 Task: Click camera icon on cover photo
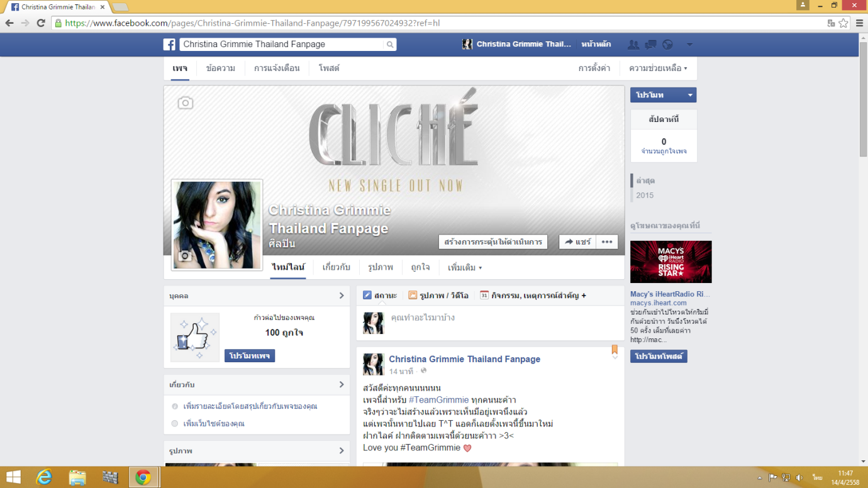click(x=185, y=103)
